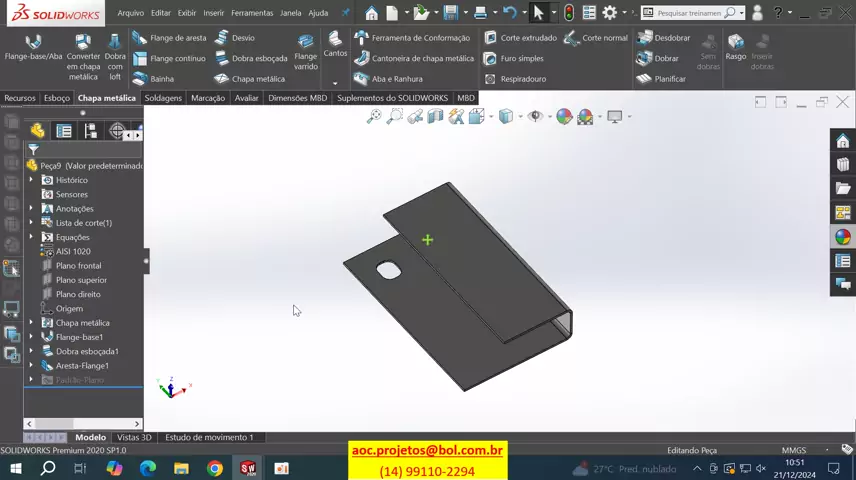The width and height of the screenshot is (856, 480).
Task: Toggle the Hide/Show items eye icon
Action: [535, 117]
